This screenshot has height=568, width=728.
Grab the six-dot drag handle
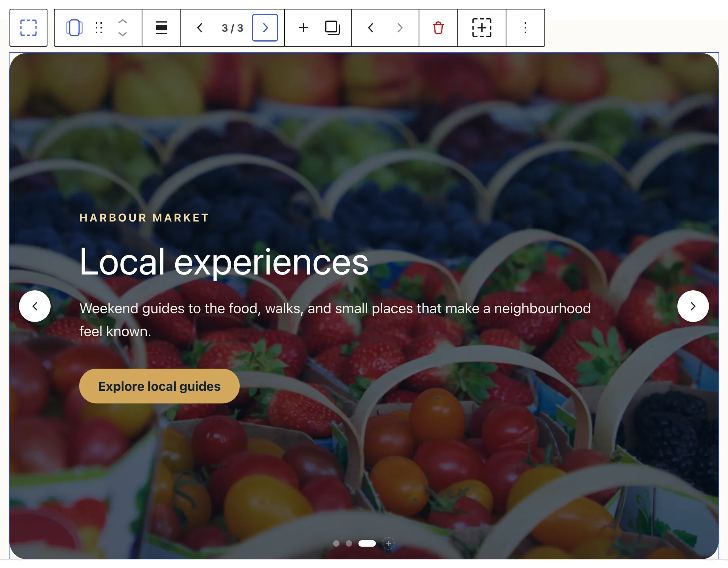pos(99,28)
